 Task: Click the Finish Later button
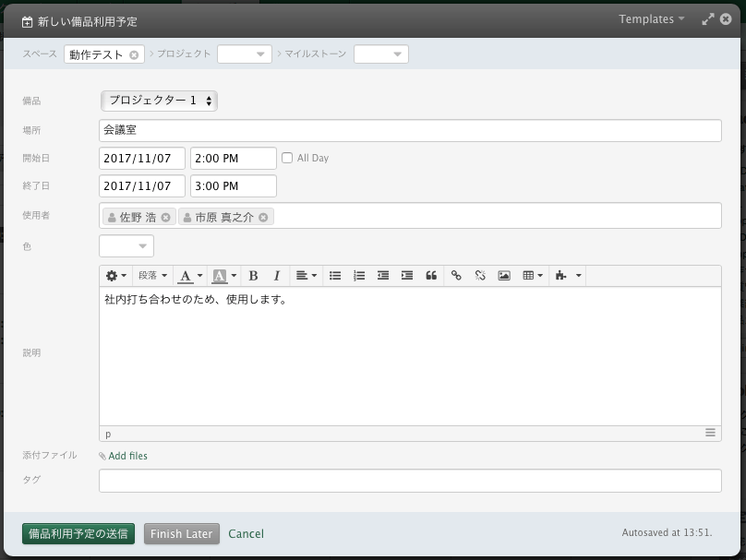point(182,534)
